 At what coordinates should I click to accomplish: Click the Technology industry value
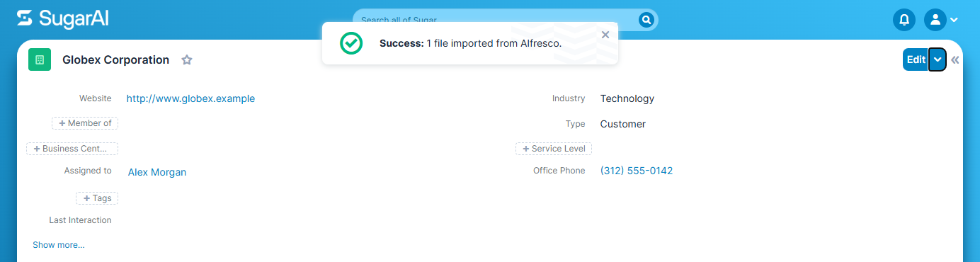627,98
